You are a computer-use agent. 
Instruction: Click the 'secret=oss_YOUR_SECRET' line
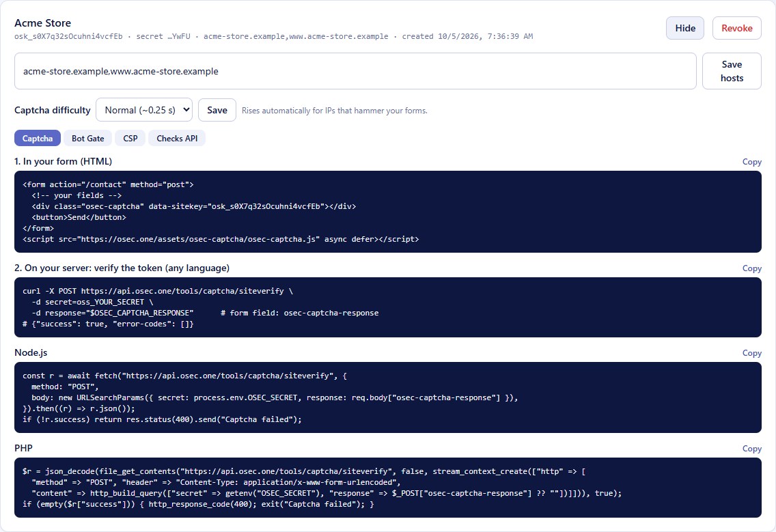(92, 302)
